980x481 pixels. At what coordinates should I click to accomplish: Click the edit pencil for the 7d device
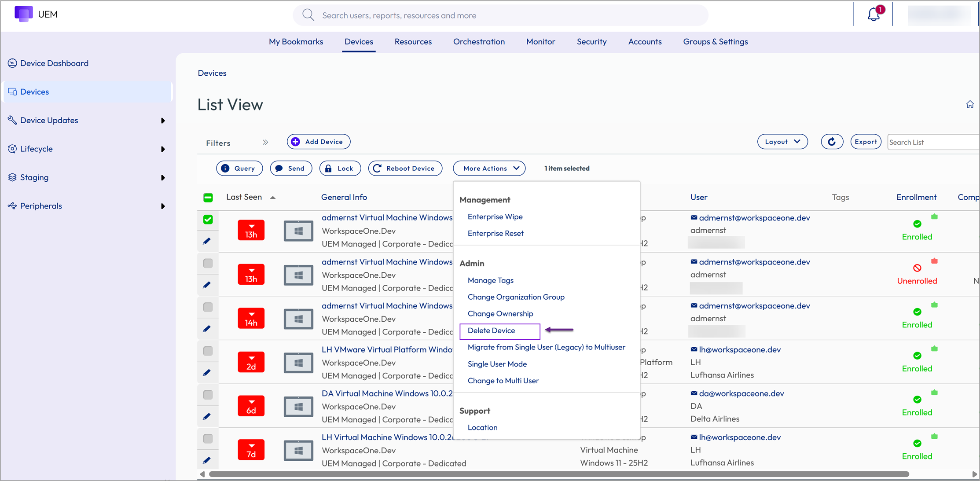point(207,460)
